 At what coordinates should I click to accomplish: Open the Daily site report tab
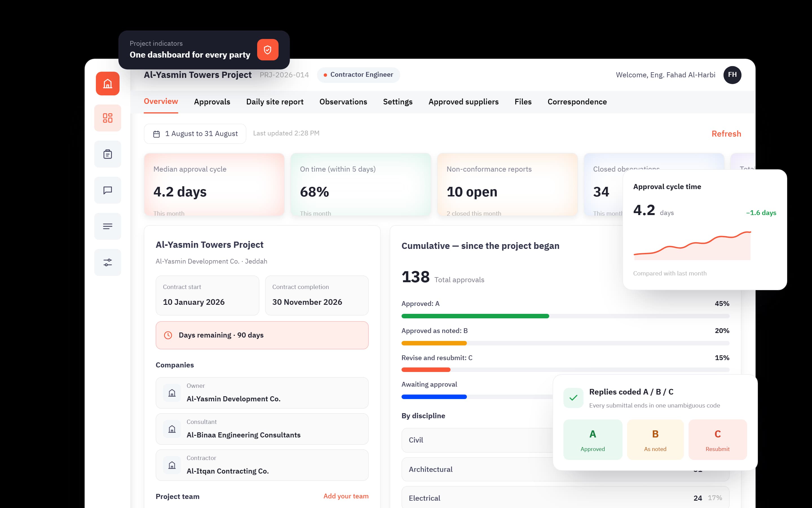click(x=275, y=102)
